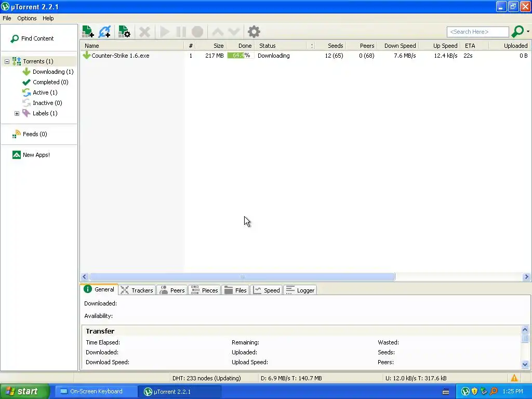Open the Options menu
The height and width of the screenshot is (399, 532).
[x=27, y=18]
